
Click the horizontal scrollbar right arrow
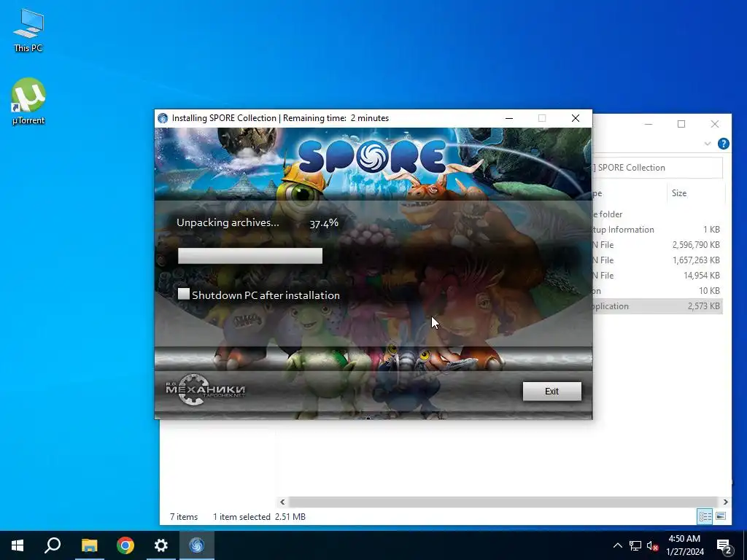point(725,502)
